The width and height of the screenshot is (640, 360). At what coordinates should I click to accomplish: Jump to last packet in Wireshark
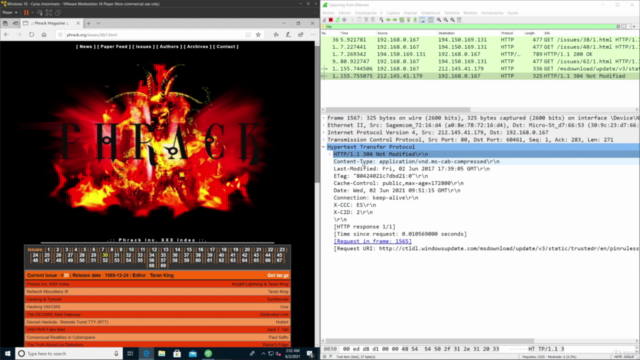[415, 20]
